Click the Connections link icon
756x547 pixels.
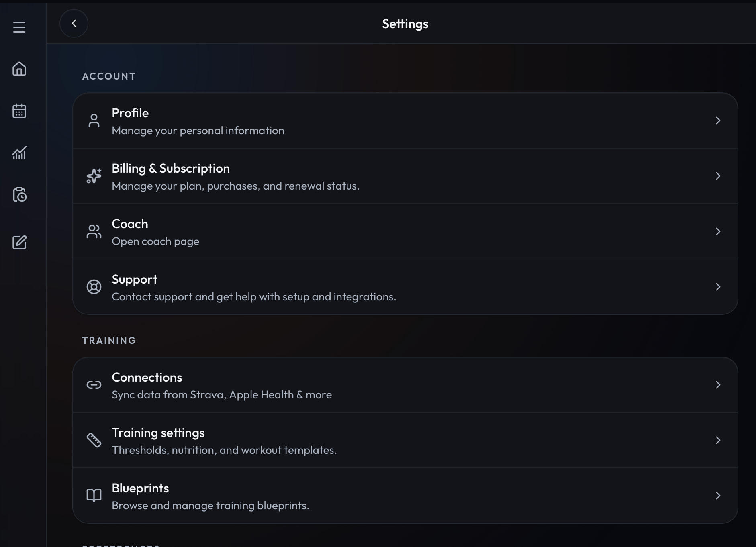94,385
